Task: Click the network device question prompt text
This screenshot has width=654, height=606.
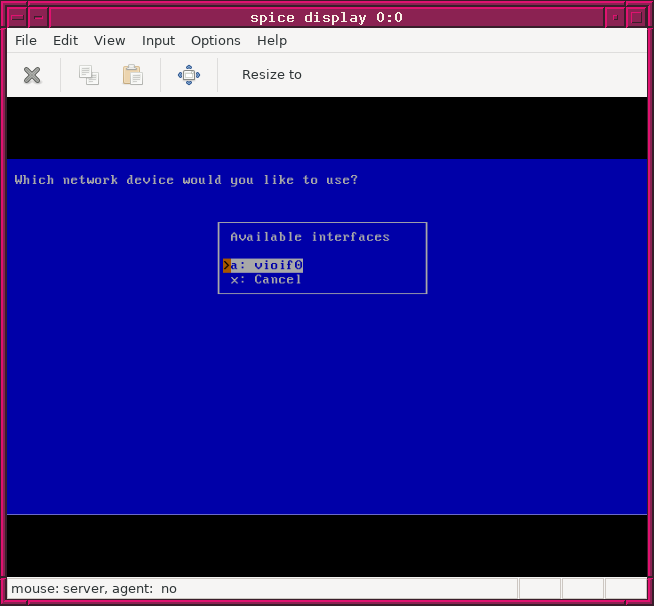Action: 186,180
